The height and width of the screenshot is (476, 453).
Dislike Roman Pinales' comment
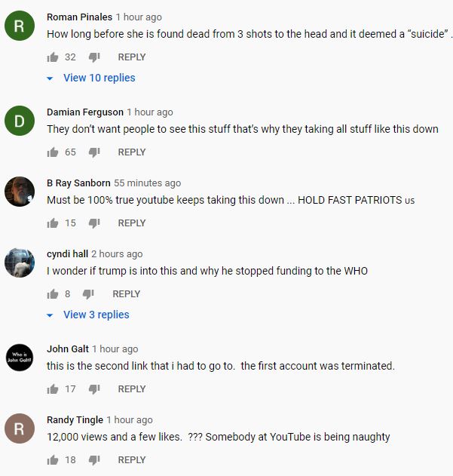tap(94, 57)
